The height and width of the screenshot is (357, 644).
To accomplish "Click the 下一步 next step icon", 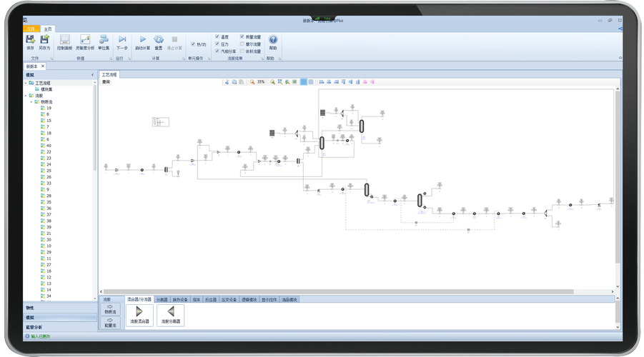I will tap(122, 39).
